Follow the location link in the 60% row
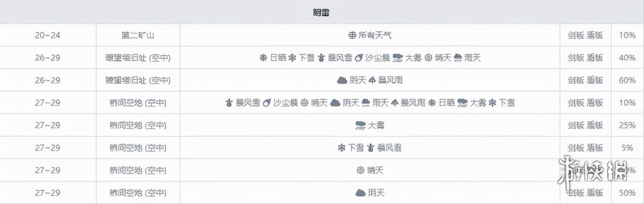The width and height of the screenshot is (644, 204). click(138, 80)
